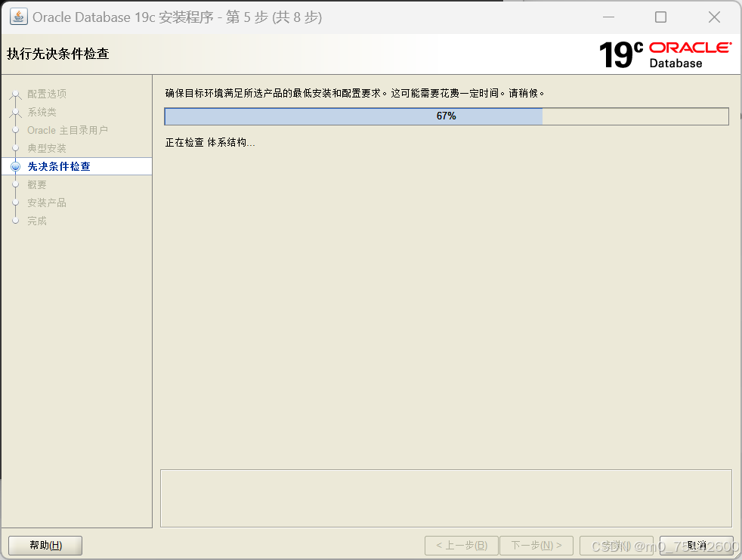Select the Oracle 主目录用户 step
This screenshot has width=742, height=560.
click(67, 130)
